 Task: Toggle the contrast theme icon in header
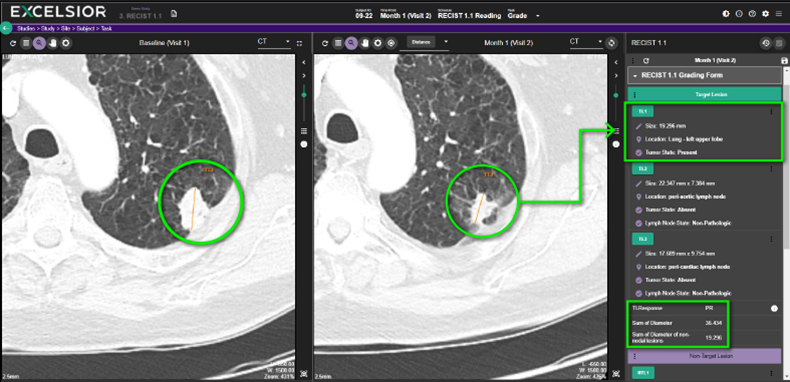click(x=726, y=14)
